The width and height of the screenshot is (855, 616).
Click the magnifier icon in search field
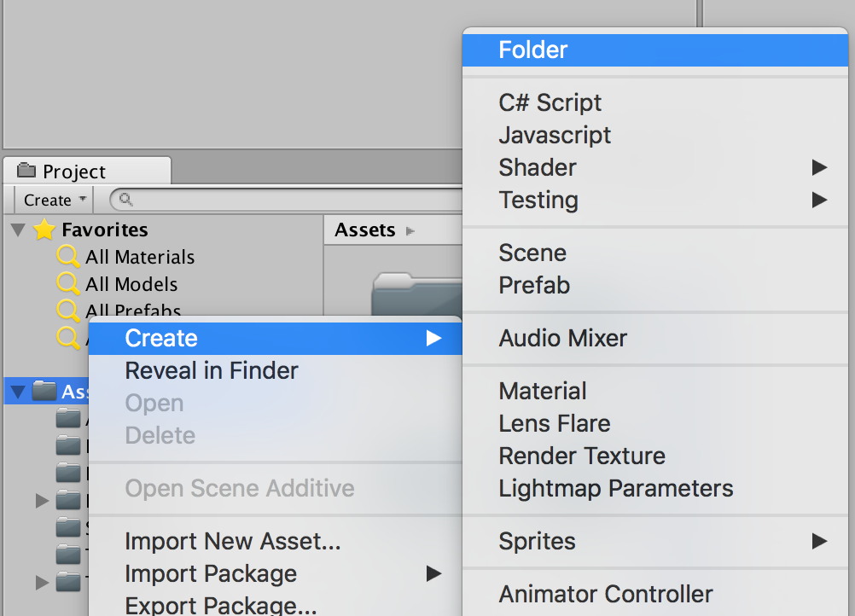coord(125,200)
